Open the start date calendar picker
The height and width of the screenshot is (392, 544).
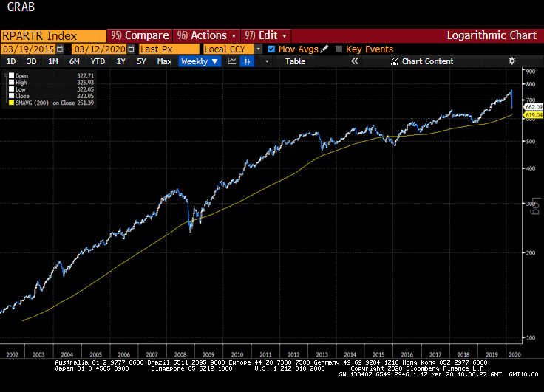60,49
